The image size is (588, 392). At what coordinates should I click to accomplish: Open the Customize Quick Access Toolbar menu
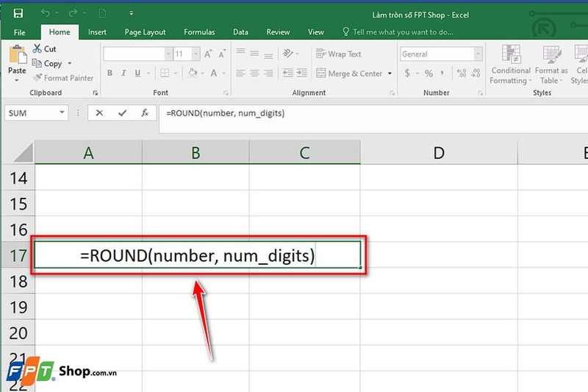coord(132,13)
